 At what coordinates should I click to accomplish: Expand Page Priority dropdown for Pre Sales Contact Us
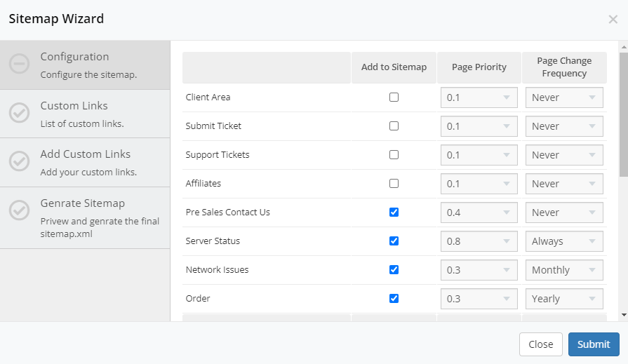(x=479, y=213)
